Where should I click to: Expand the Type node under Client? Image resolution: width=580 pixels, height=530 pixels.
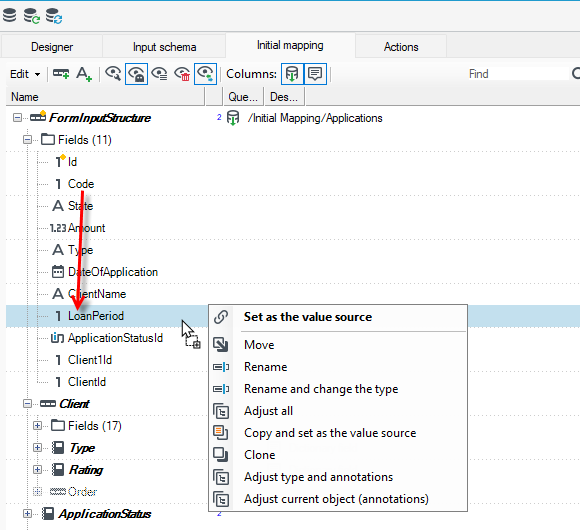click(37, 448)
